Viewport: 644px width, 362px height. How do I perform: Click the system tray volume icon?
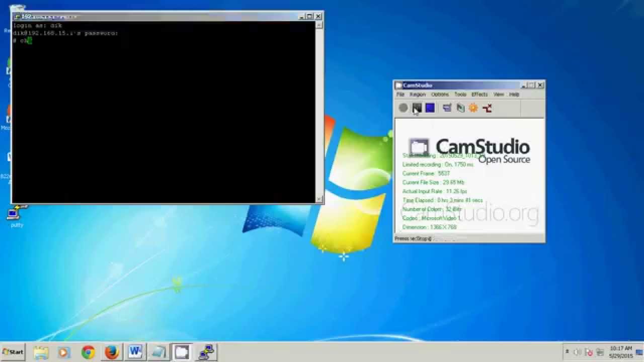(577, 352)
